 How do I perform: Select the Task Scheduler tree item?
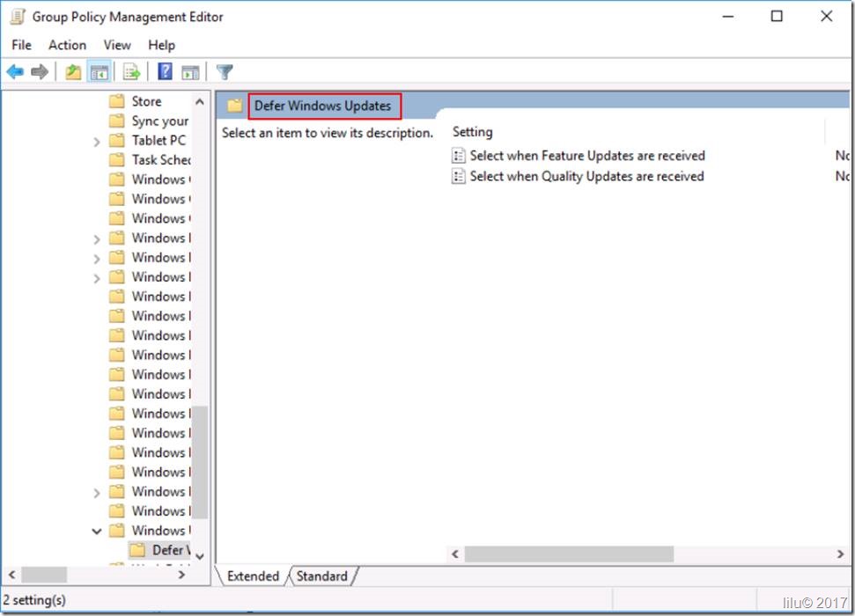pos(161,160)
